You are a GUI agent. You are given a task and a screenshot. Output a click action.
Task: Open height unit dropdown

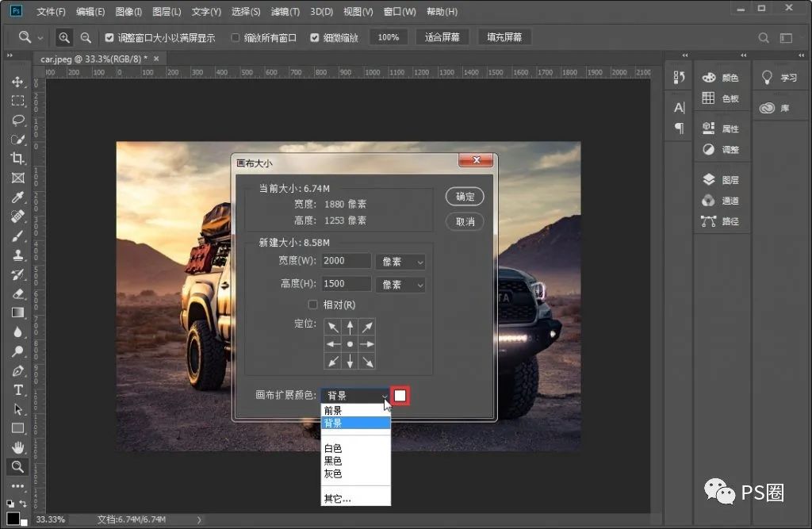(x=400, y=285)
